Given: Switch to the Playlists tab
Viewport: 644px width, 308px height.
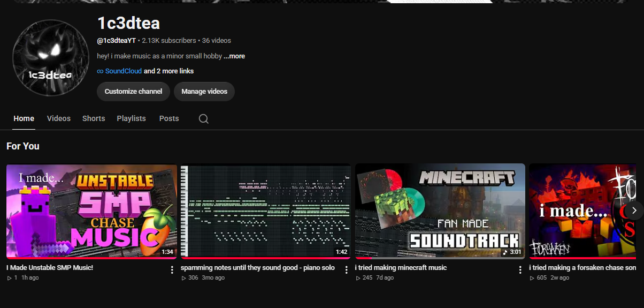Looking at the screenshot, I should pyautogui.click(x=132, y=118).
